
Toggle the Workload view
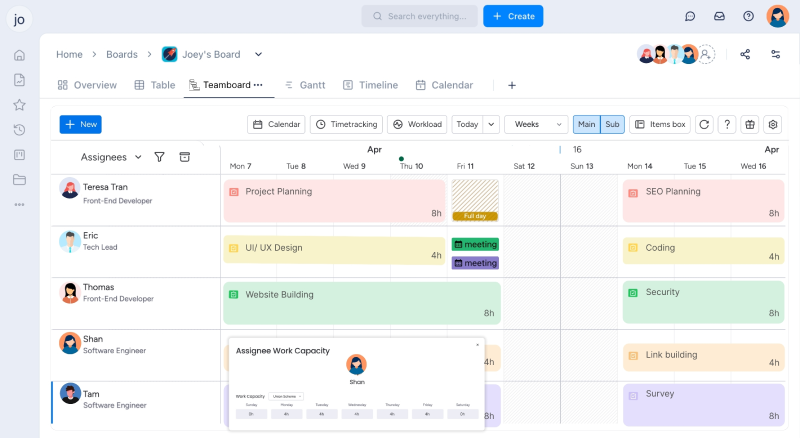click(417, 124)
